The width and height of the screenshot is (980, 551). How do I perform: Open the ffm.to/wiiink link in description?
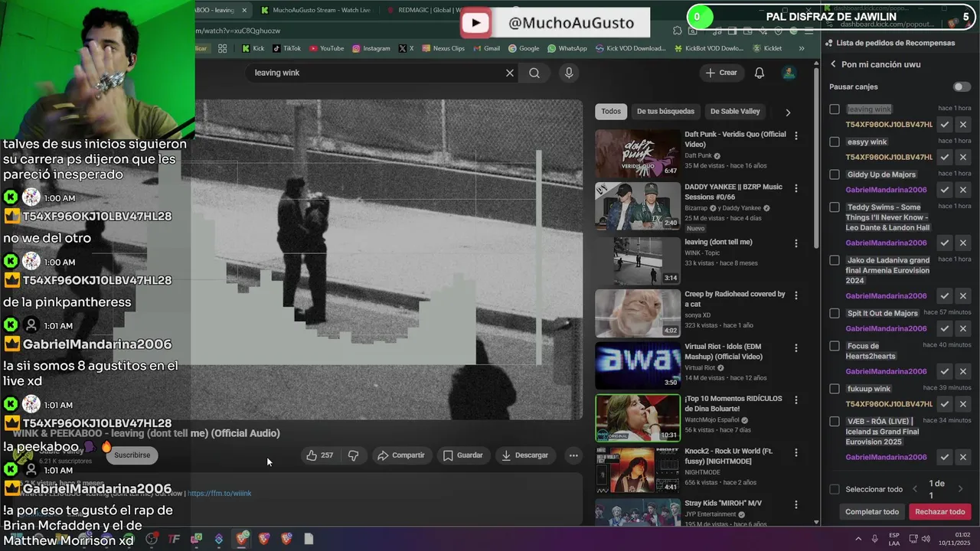(220, 494)
